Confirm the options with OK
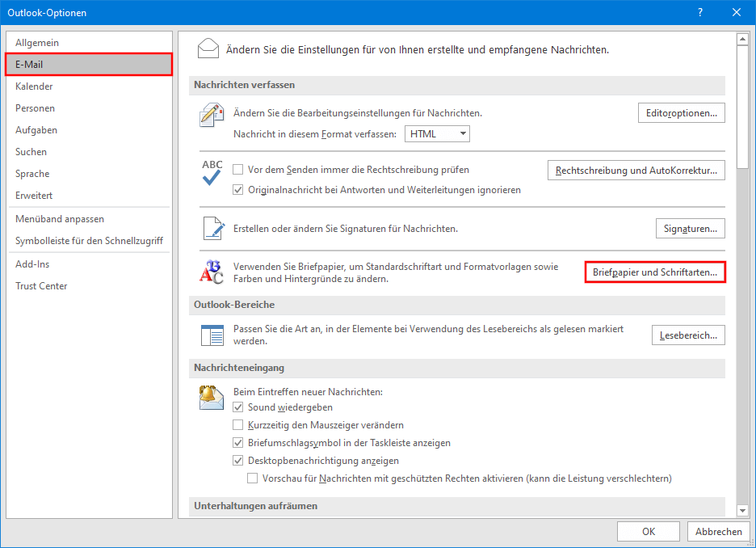The image size is (756, 548). [649, 532]
